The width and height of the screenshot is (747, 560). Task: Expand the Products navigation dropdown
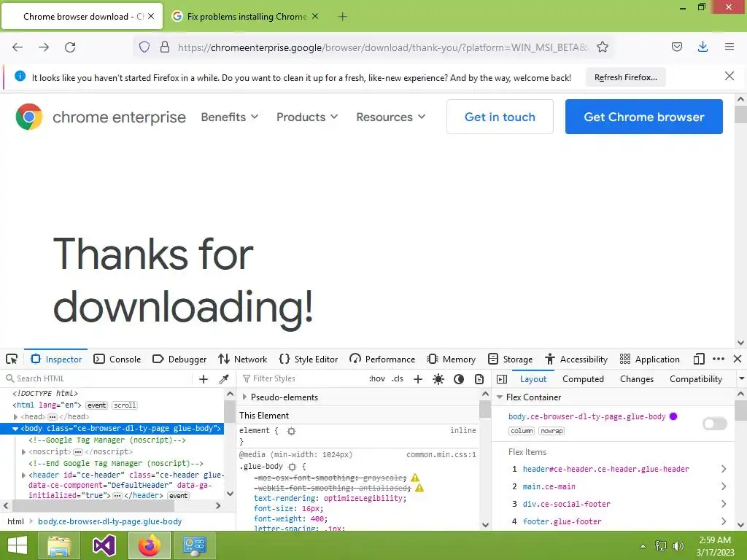coord(307,117)
